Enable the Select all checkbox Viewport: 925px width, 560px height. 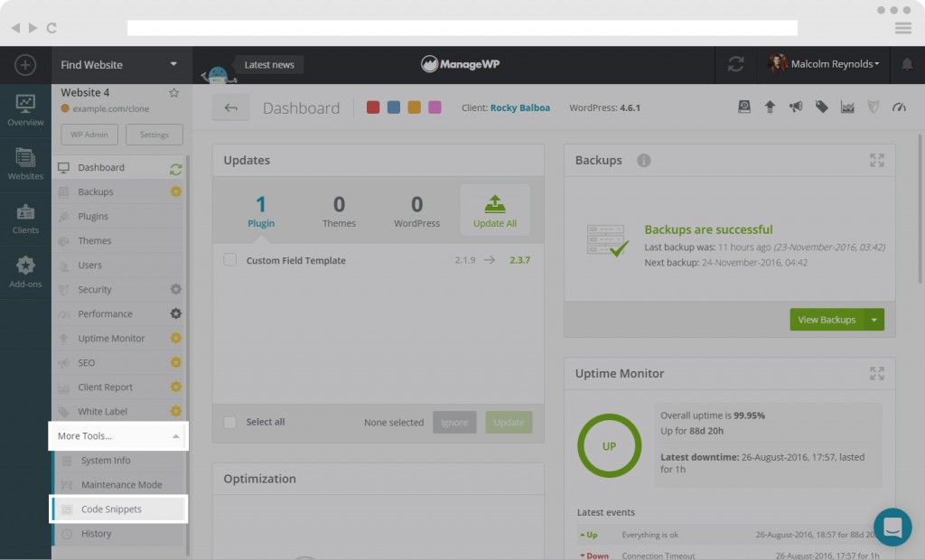pyautogui.click(x=229, y=422)
